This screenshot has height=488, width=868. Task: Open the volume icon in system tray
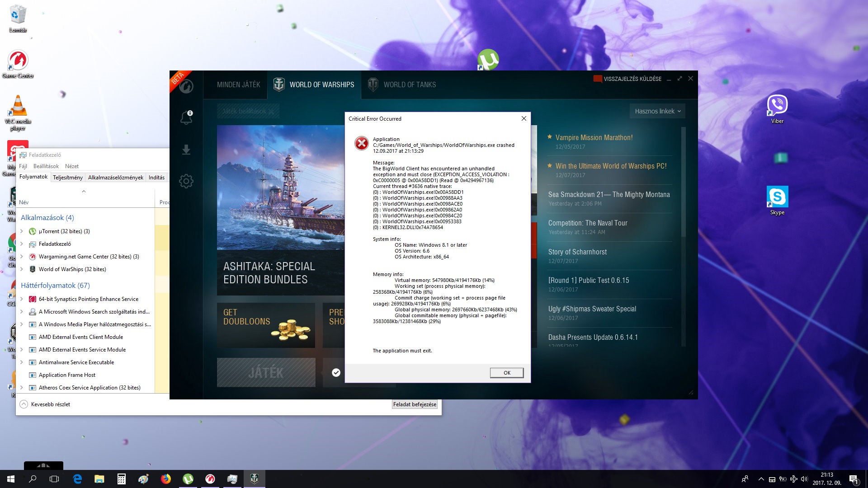tap(804, 479)
